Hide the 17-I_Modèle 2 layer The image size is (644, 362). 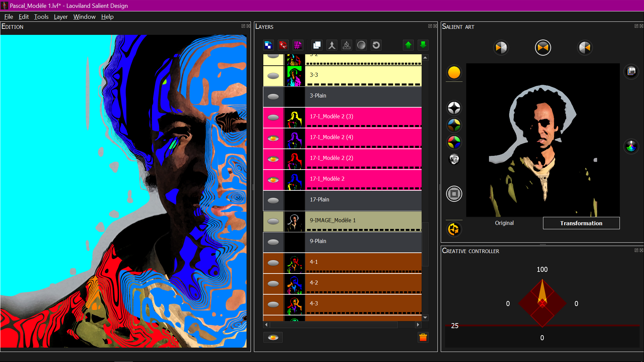coord(273,180)
